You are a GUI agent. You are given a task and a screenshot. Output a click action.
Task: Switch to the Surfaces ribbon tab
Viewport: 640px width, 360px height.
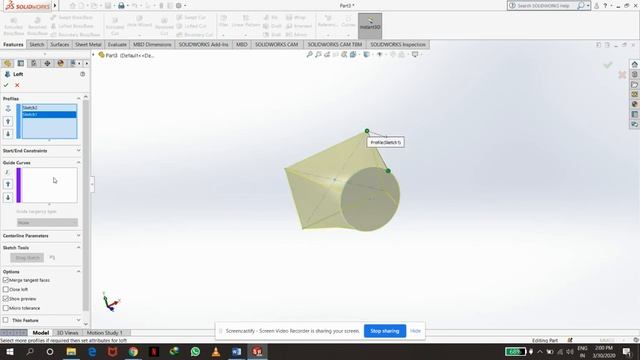pyautogui.click(x=60, y=44)
